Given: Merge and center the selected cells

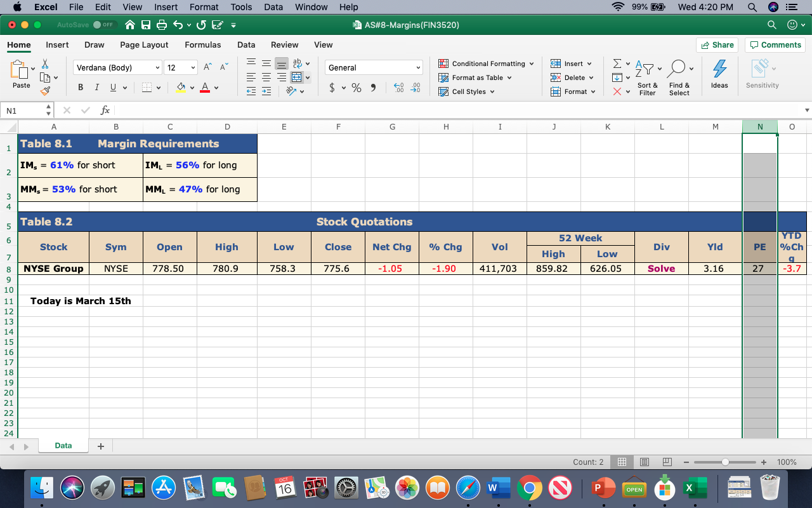Looking at the screenshot, I should pos(296,77).
